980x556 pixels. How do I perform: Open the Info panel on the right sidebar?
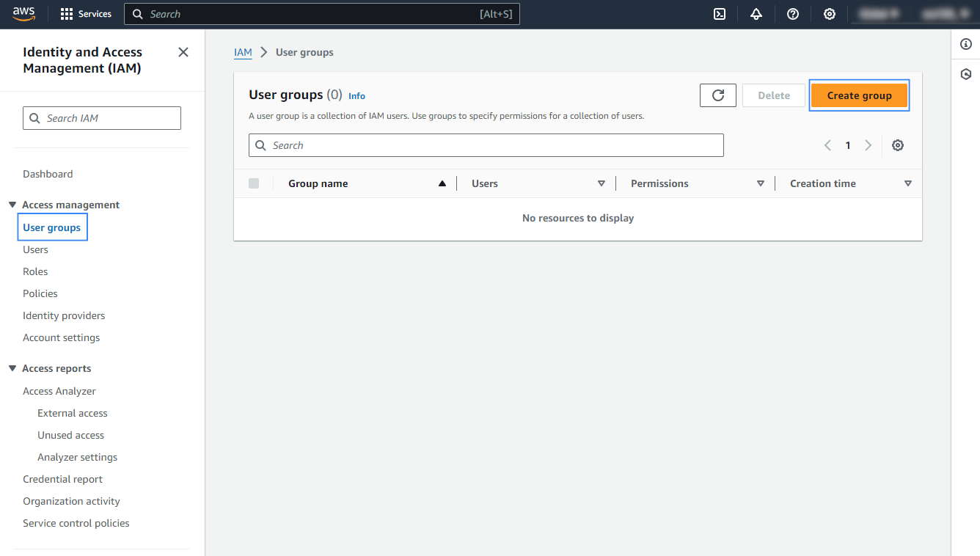965,44
